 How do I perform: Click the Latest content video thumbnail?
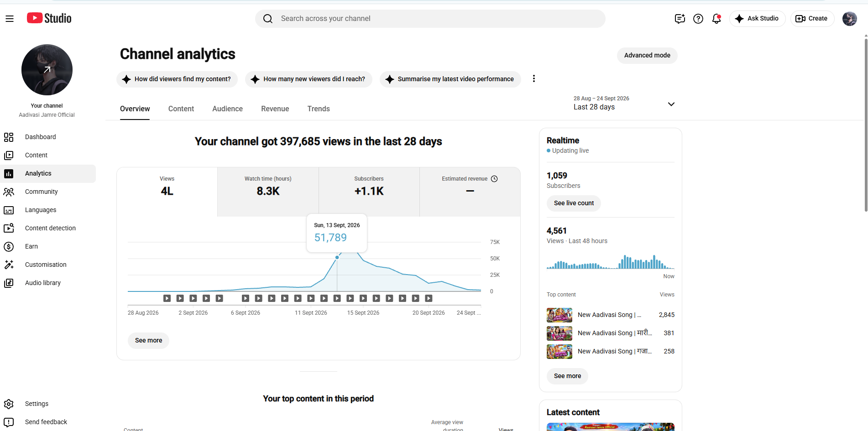click(611, 427)
